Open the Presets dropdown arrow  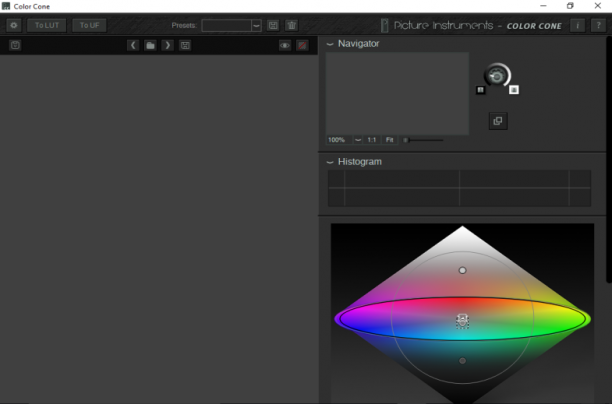click(x=256, y=25)
